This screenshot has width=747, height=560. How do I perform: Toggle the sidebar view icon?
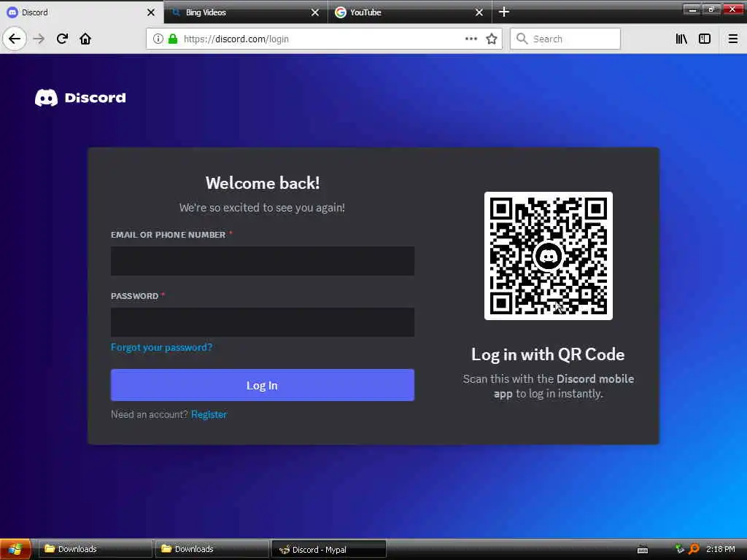[705, 39]
